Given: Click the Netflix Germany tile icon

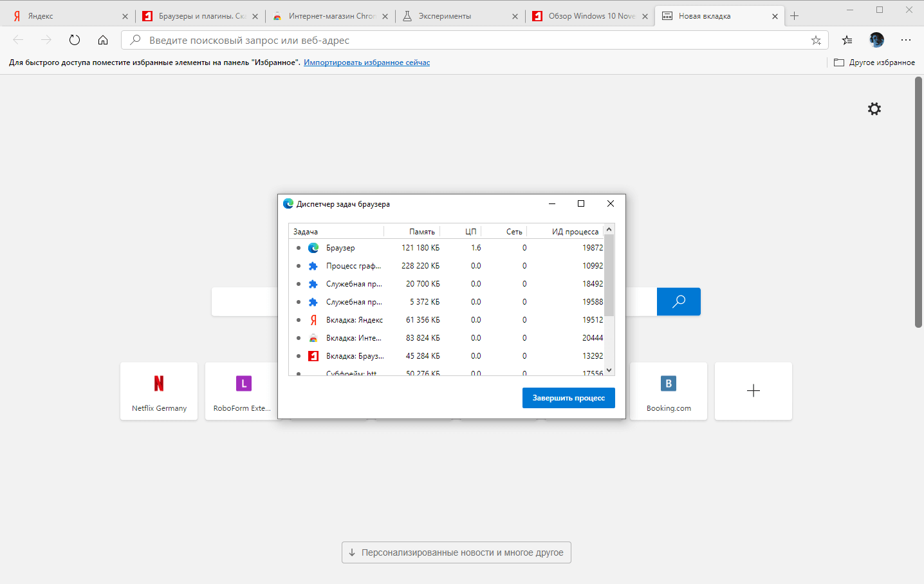Looking at the screenshot, I should tap(159, 384).
